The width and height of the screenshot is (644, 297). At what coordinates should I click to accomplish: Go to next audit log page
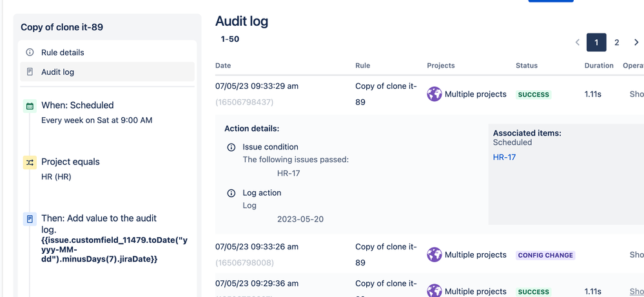pos(636,43)
